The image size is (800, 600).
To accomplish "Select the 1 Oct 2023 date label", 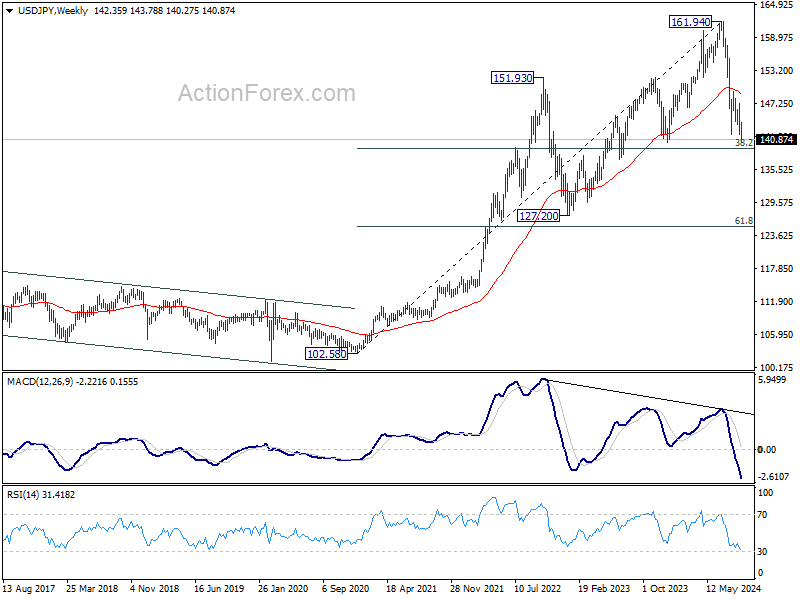I will tap(665, 588).
